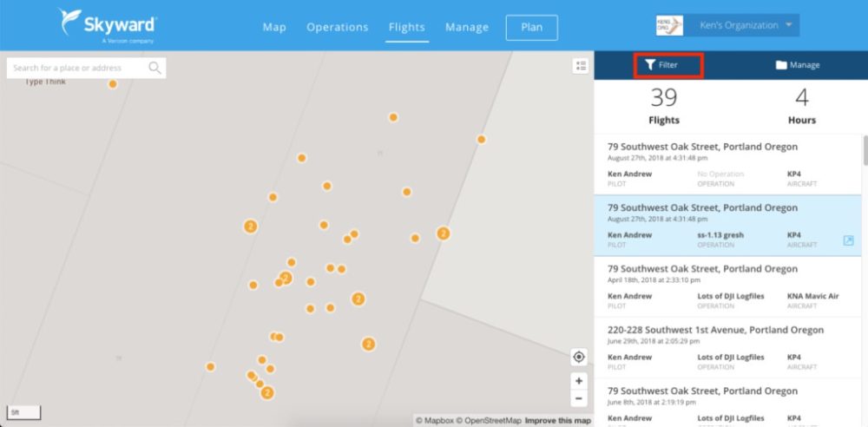Open the Operations page
Screen dimensions: 868x427
pyautogui.click(x=337, y=27)
